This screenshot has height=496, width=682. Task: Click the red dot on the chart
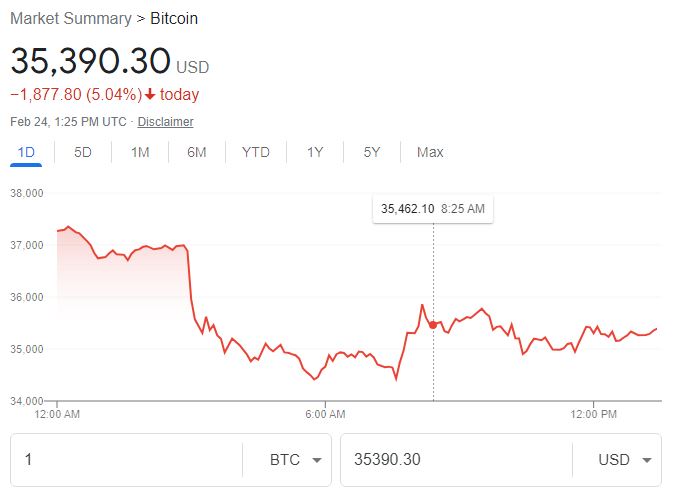click(433, 324)
